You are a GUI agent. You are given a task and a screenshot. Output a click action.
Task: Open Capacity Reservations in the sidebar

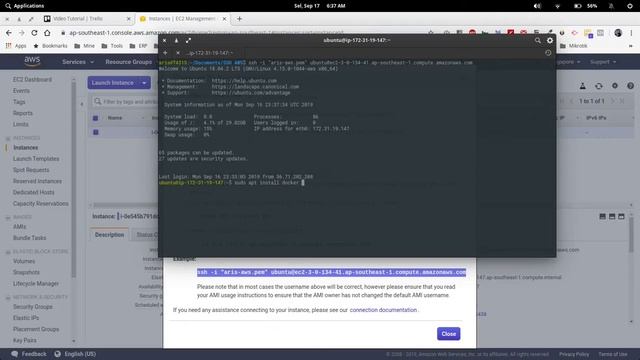pyautogui.click(x=40, y=203)
